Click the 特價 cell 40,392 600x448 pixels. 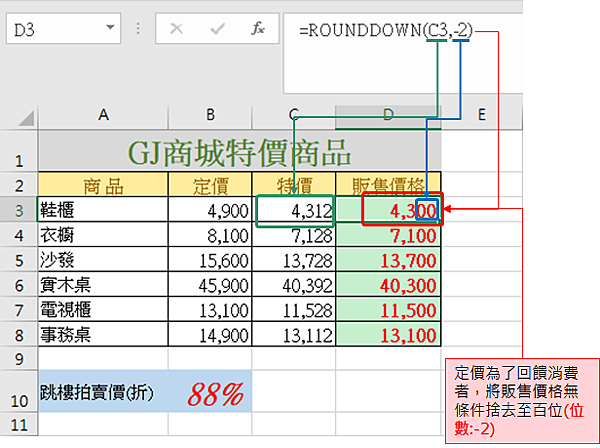[293, 284]
